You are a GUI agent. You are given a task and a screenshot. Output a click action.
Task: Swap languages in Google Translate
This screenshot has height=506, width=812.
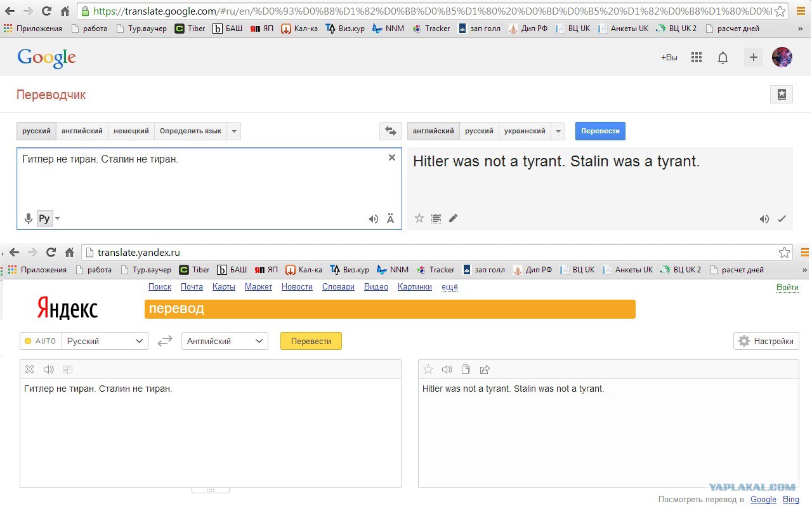point(390,131)
